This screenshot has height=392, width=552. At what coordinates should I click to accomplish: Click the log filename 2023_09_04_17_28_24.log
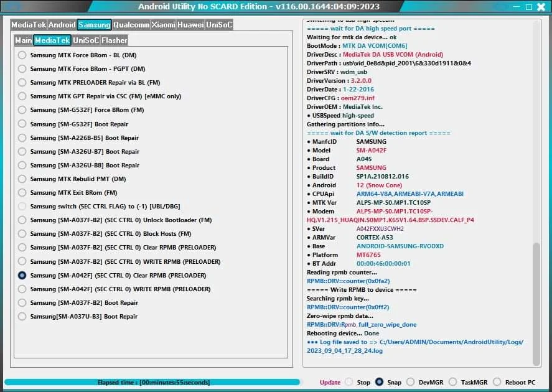pos(345,351)
